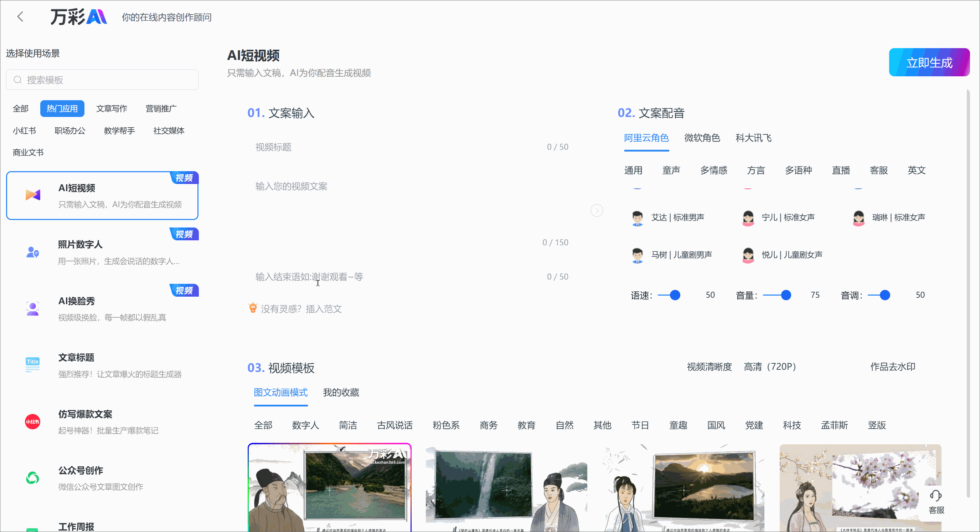
Task: Click the 立即生成 generate button
Action: click(929, 62)
